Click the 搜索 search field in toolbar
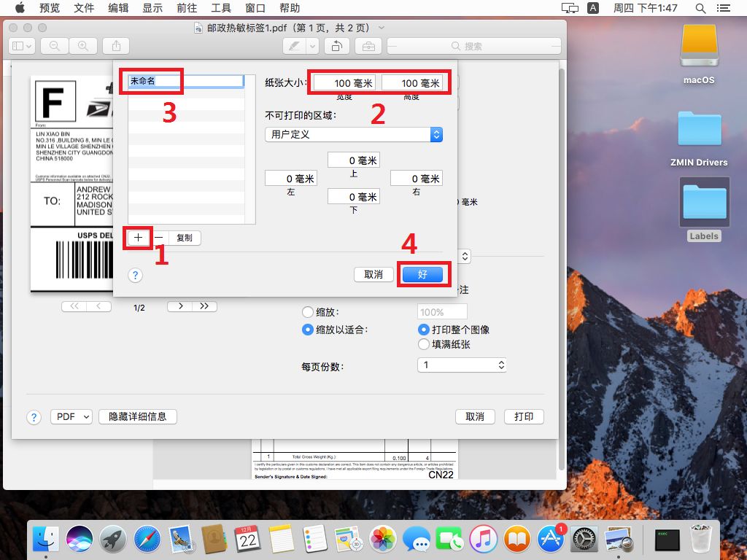The height and width of the screenshot is (560, 747). [x=474, y=46]
